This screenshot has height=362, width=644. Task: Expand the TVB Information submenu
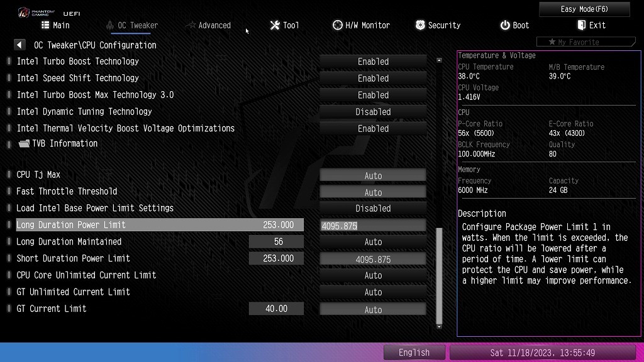(58, 143)
